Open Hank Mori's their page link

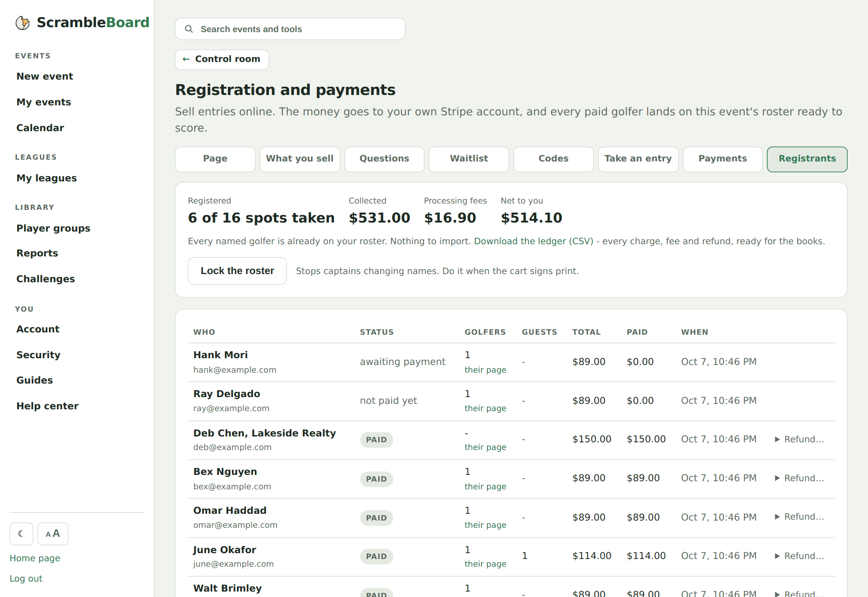coord(485,370)
